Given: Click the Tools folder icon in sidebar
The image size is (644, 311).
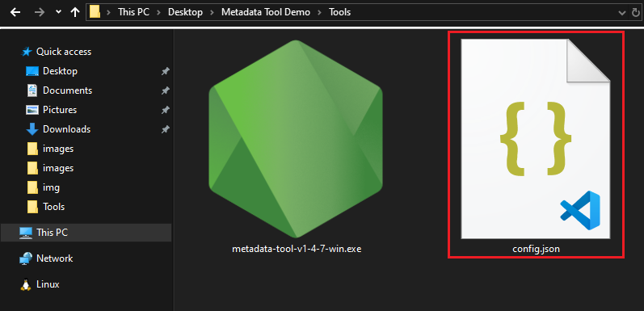Looking at the screenshot, I should pyautogui.click(x=33, y=207).
